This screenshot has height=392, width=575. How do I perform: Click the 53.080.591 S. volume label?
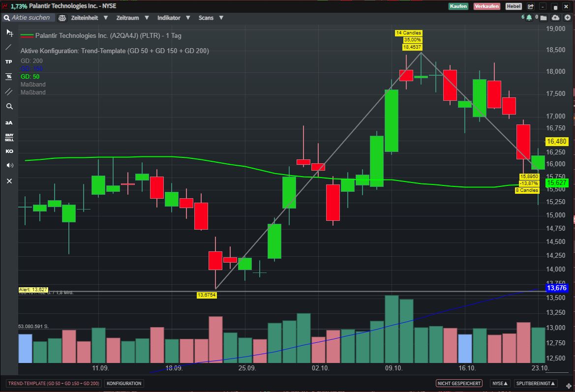tap(33, 326)
